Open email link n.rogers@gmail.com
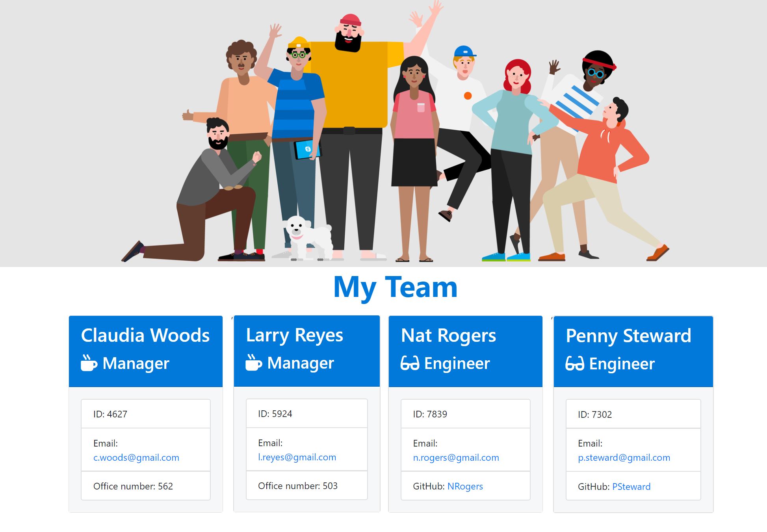The width and height of the screenshot is (767, 532). tap(456, 458)
